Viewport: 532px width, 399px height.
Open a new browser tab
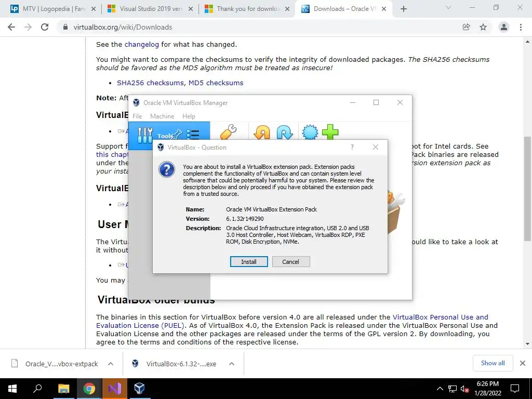(x=403, y=9)
